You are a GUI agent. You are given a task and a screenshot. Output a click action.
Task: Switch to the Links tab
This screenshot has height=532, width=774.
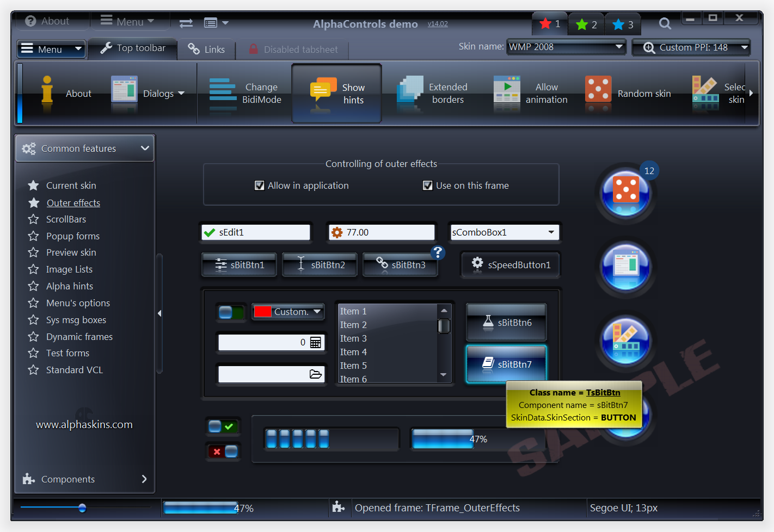point(206,50)
